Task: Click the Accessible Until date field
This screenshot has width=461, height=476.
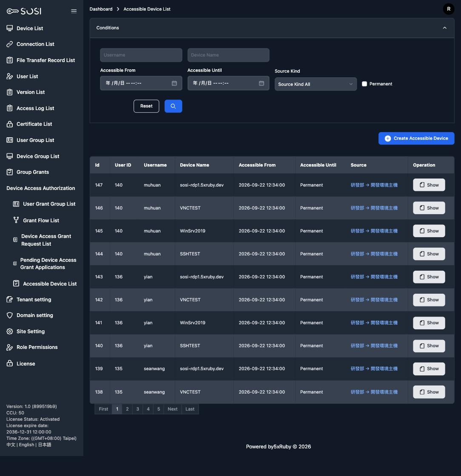Action: pyautogui.click(x=228, y=83)
